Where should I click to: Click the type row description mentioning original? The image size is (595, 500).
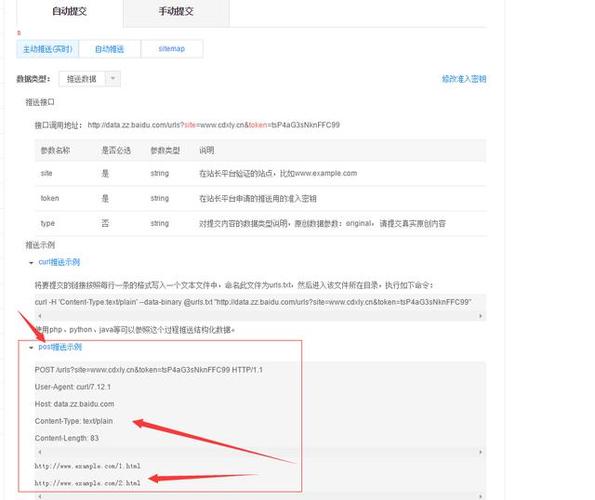click(323, 223)
